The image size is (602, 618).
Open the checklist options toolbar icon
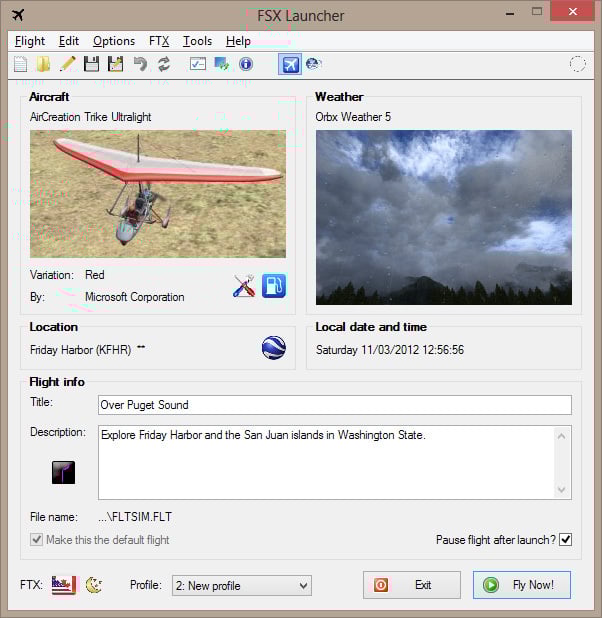198,64
